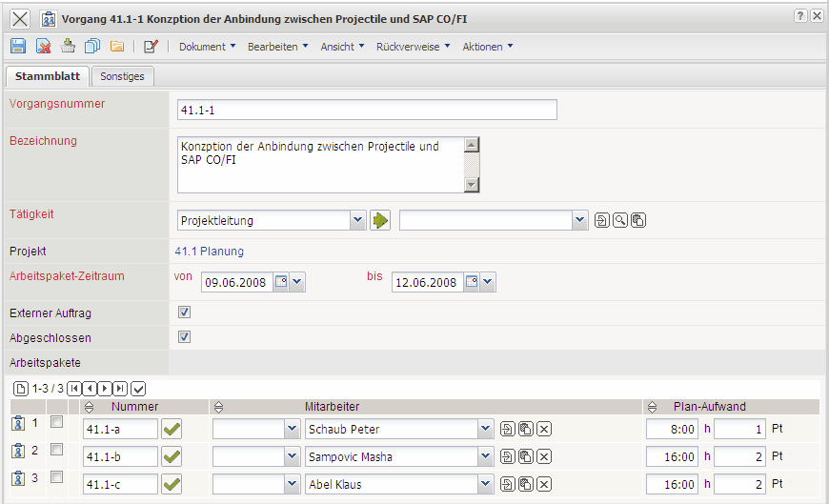Switch to the Sonstiges tab
The image size is (829, 504).
[x=122, y=76]
